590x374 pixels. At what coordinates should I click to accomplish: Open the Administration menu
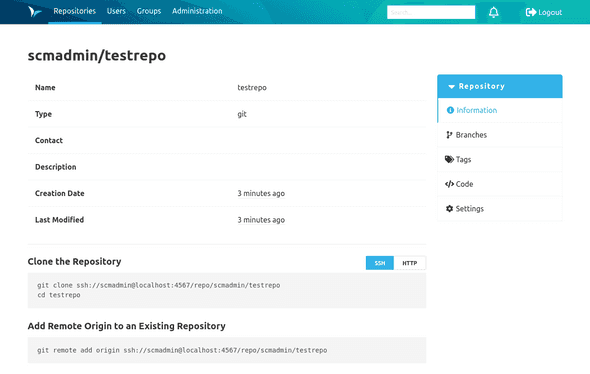coord(197,11)
